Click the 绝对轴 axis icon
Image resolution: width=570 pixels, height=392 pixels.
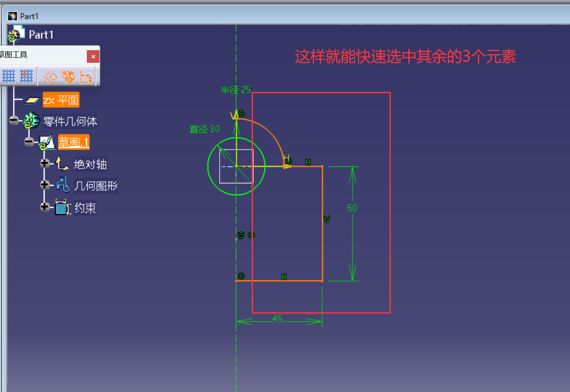coord(62,164)
